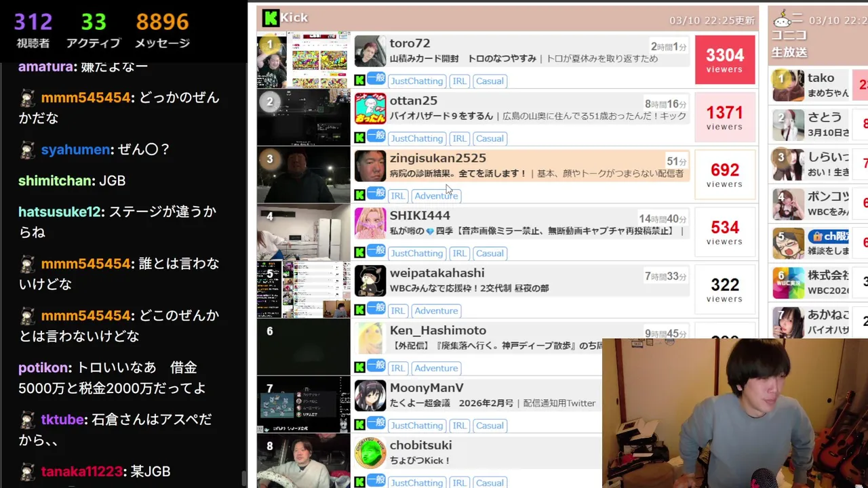868x488 pixels.
Task: Click mmm545454's chat badge icon next to どっかのぜんかだな
Action: pos(26,98)
